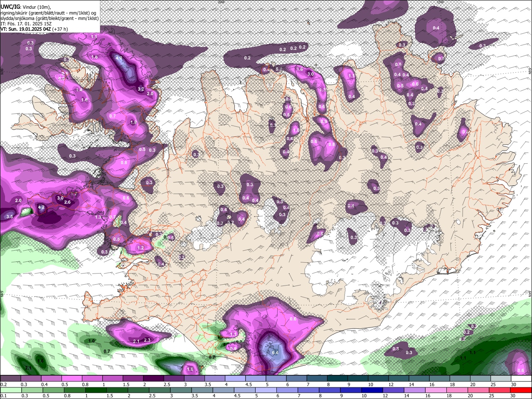
Task: Click the initial time 'IT: Fös. 17. 01. 2025 15Z'
Action: tap(26, 24)
